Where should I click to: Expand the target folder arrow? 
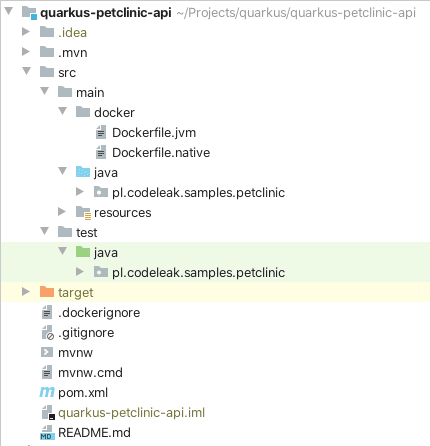[26, 292]
